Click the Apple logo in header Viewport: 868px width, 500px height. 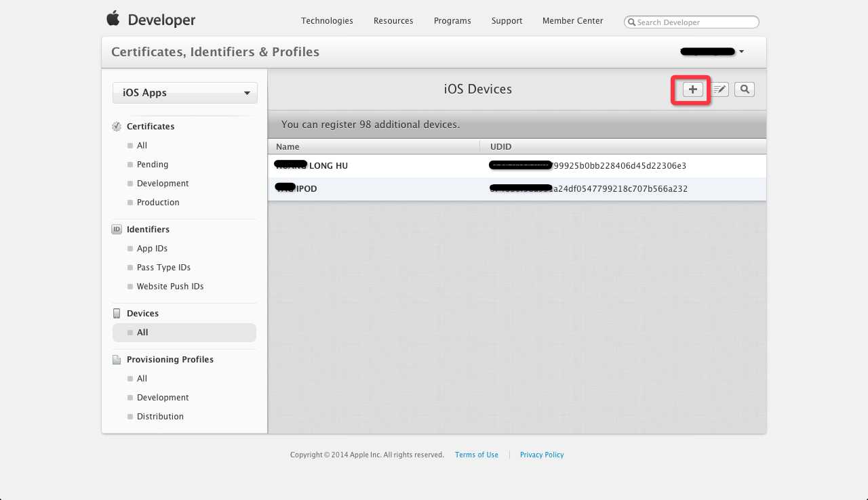(113, 19)
